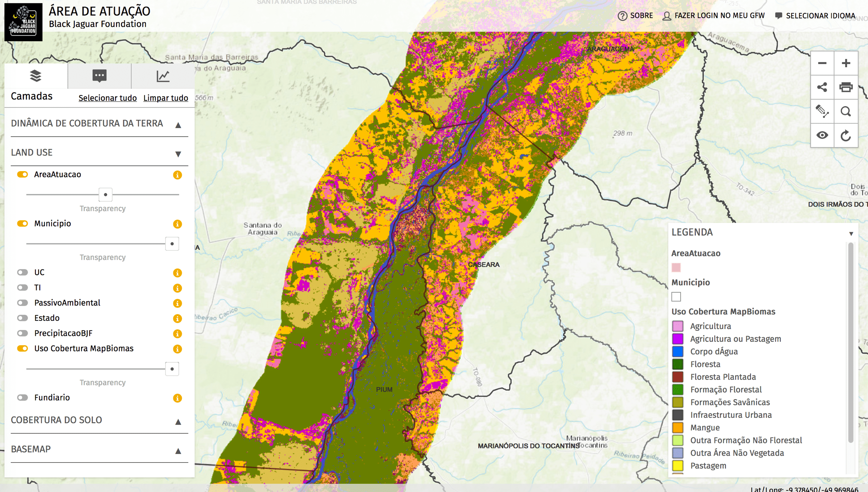
Task: Click the Pastagem legend color swatch
Action: coord(677,466)
